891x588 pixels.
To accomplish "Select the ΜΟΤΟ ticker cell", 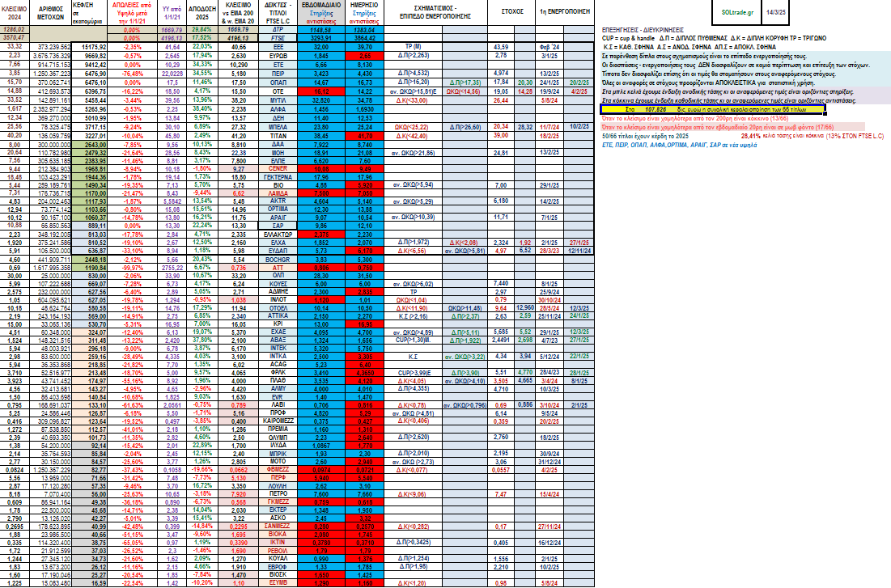I will tap(278, 462).
